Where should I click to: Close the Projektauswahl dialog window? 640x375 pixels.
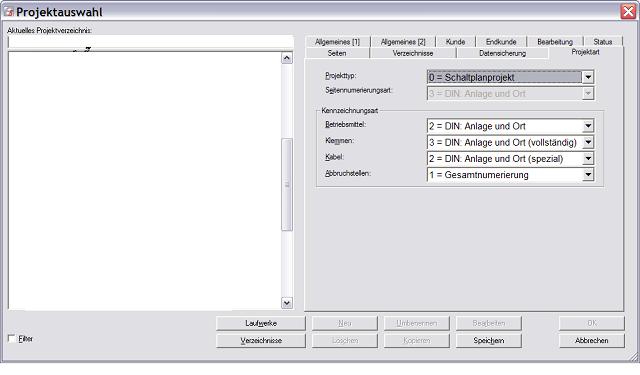coord(628,11)
